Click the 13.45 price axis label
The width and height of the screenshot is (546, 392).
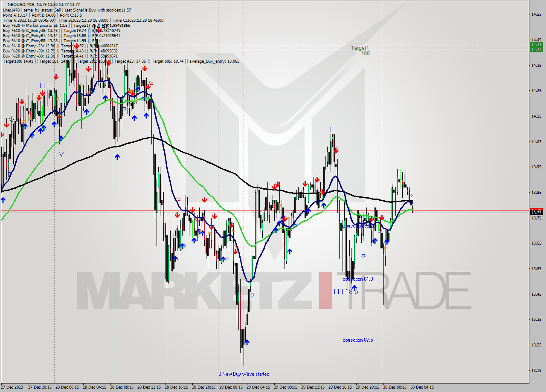(x=536, y=294)
